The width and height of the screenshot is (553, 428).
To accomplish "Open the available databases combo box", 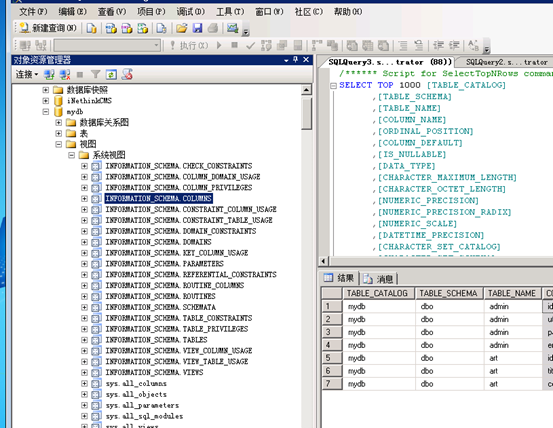I will pyautogui.click(x=107, y=45).
